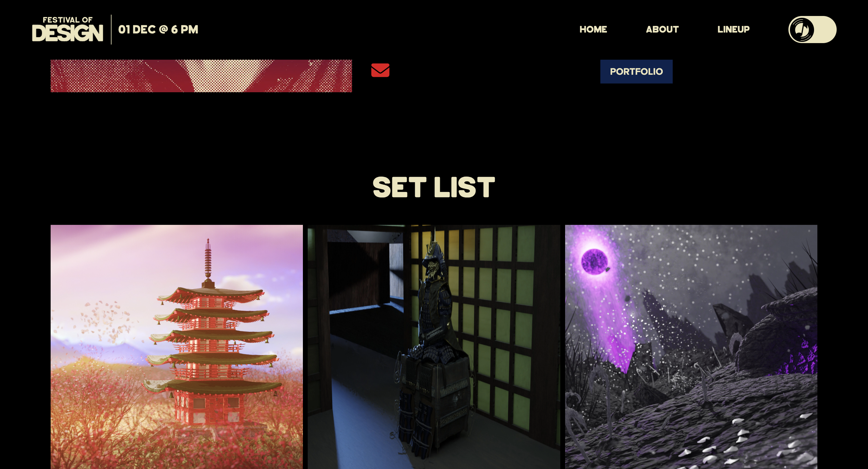Click the SET LIST heading
Screen dimensions: 868x469
tap(434, 187)
